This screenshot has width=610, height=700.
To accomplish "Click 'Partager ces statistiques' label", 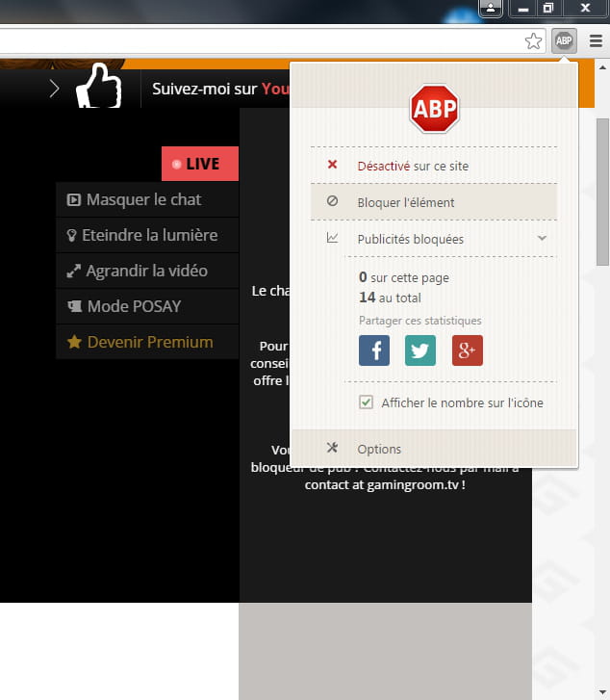I will tap(419, 321).
